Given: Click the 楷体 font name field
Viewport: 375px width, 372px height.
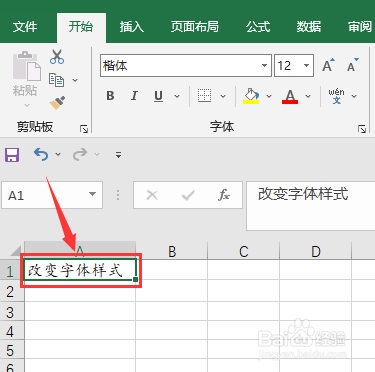Looking at the screenshot, I should click(x=186, y=65).
